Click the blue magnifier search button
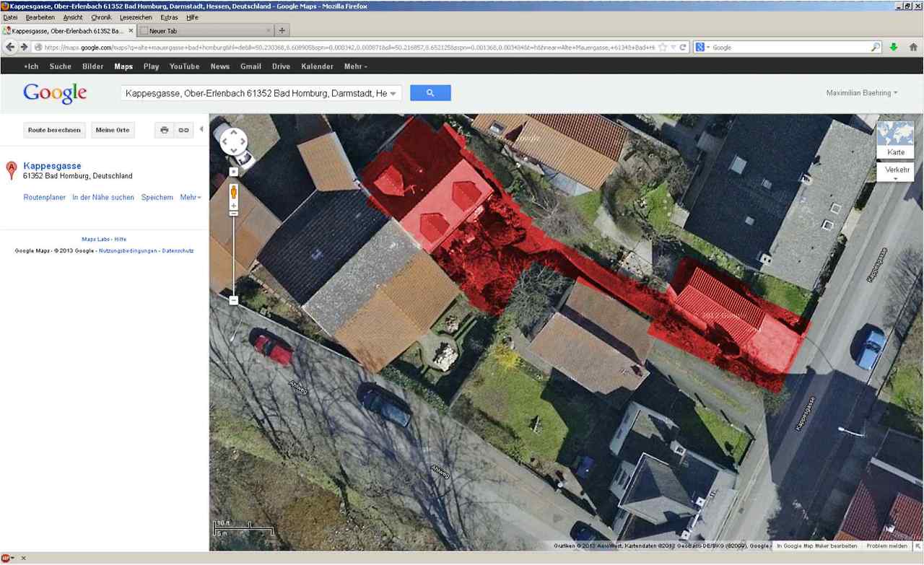This screenshot has height=565, width=924. pyautogui.click(x=430, y=93)
